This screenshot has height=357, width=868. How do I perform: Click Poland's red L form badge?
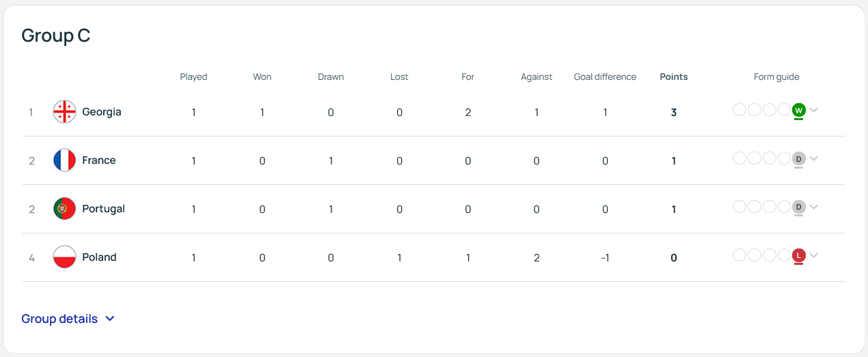(798, 255)
